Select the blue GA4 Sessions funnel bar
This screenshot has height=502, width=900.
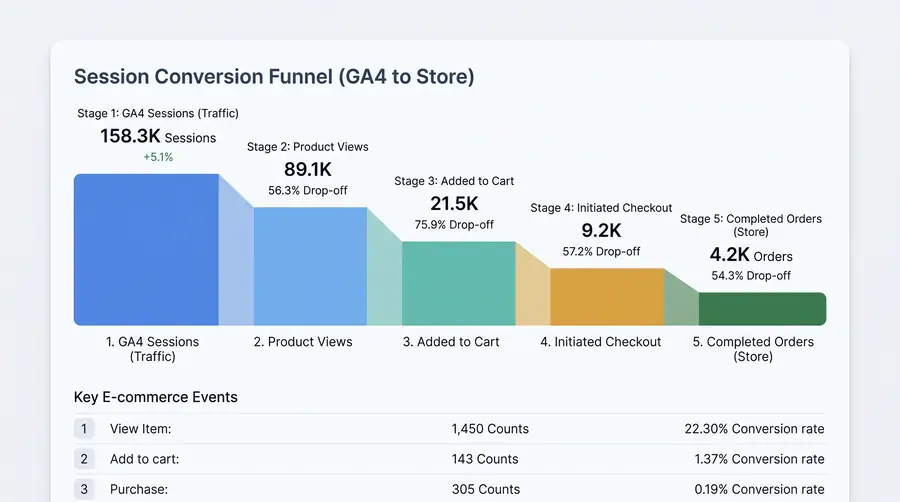point(146,250)
